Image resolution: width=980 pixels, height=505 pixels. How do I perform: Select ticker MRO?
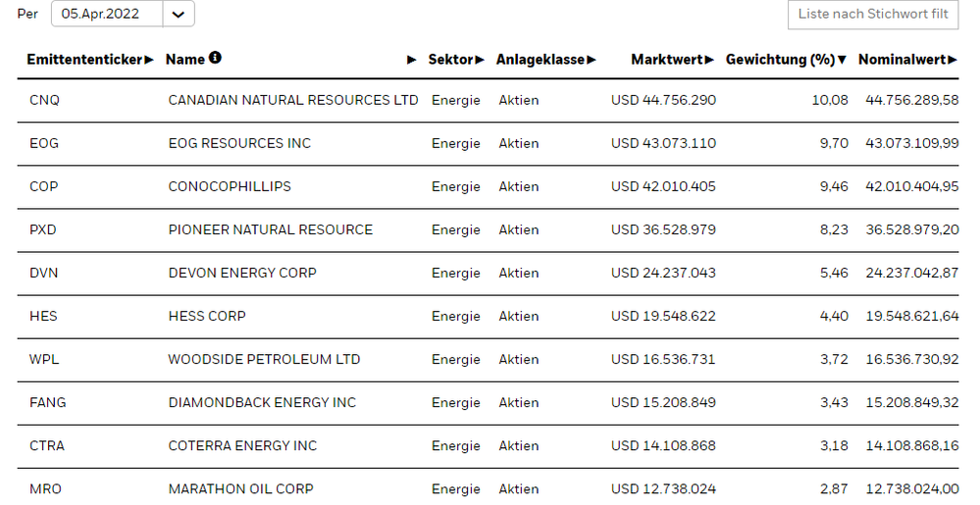click(x=46, y=488)
